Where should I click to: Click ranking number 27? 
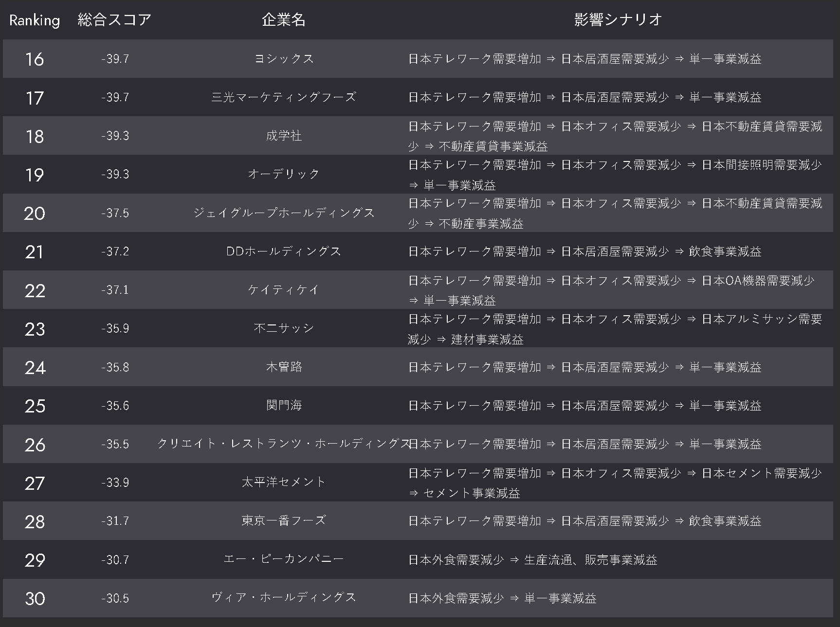[35, 483]
